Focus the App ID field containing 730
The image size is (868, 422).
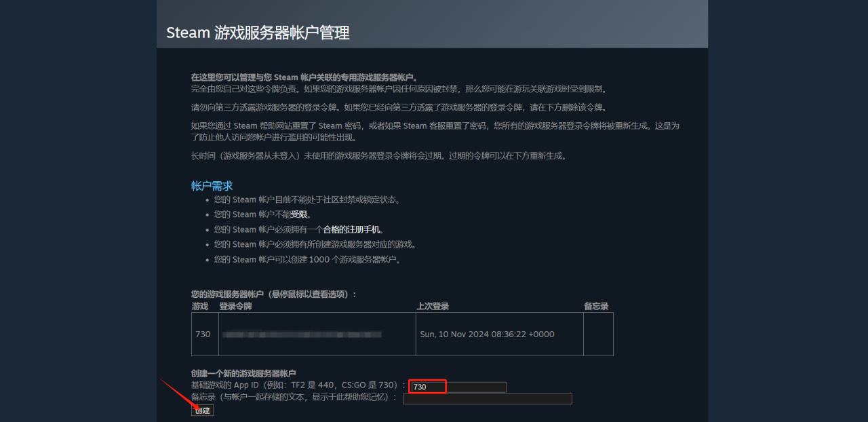458,387
